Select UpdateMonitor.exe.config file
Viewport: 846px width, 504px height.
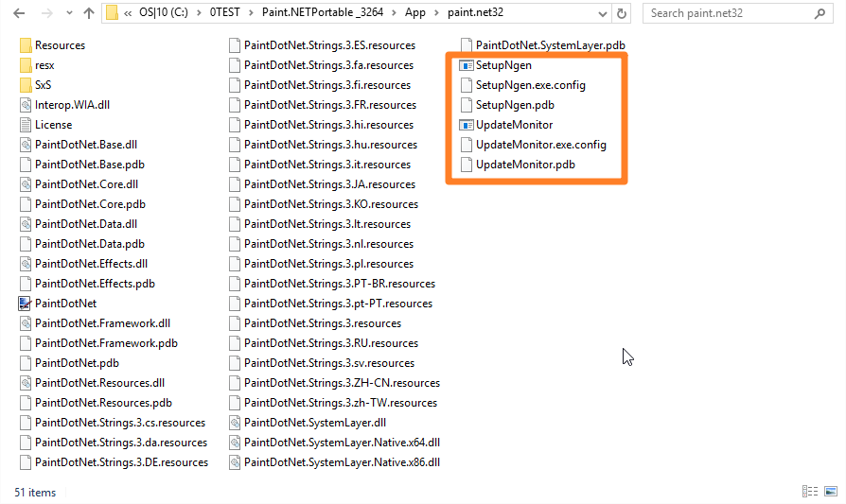pyautogui.click(x=541, y=145)
